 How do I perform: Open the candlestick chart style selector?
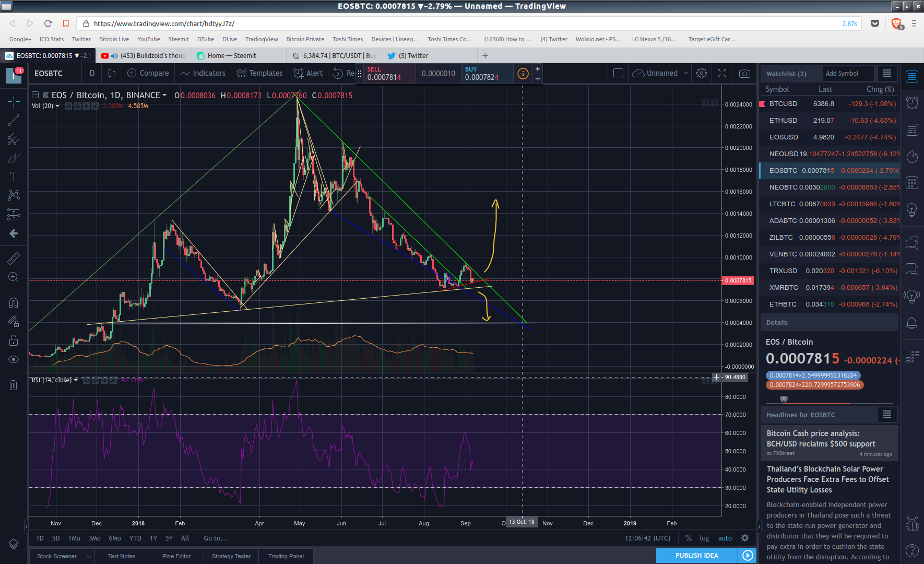(x=112, y=73)
